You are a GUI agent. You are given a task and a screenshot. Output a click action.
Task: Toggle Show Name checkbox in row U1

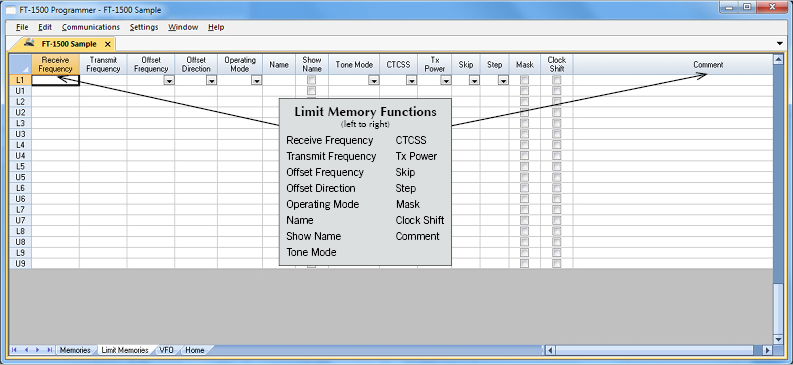[312, 90]
